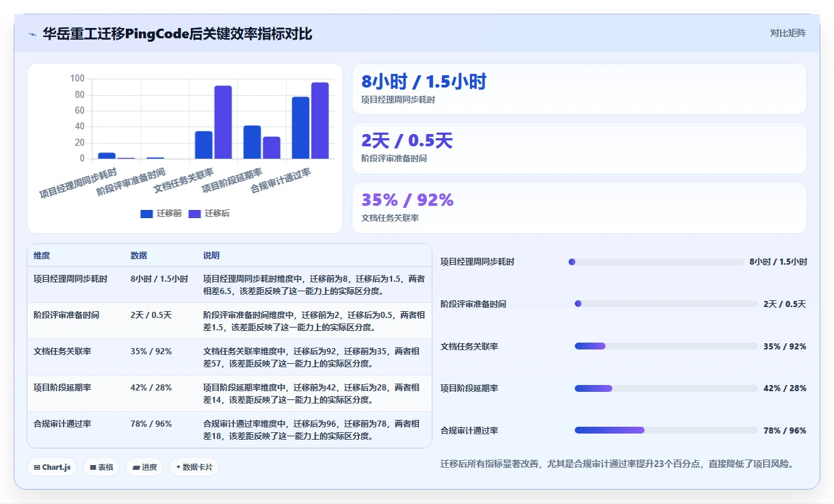This screenshot has height=504, width=834.
Task: Click the 迁移前 bar for 文档任务关联率
Action: pyautogui.click(x=203, y=145)
